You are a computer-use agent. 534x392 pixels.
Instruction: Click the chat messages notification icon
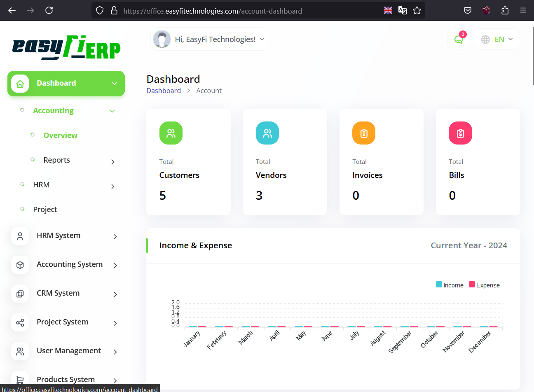(459, 39)
